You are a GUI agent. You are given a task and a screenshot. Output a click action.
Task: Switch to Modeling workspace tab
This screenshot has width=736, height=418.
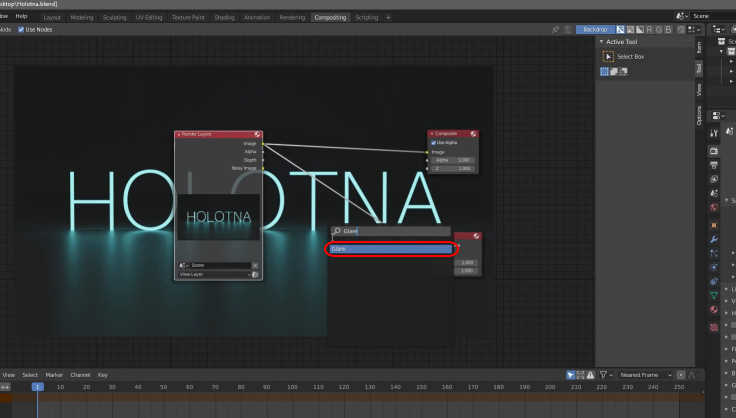click(82, 17)
